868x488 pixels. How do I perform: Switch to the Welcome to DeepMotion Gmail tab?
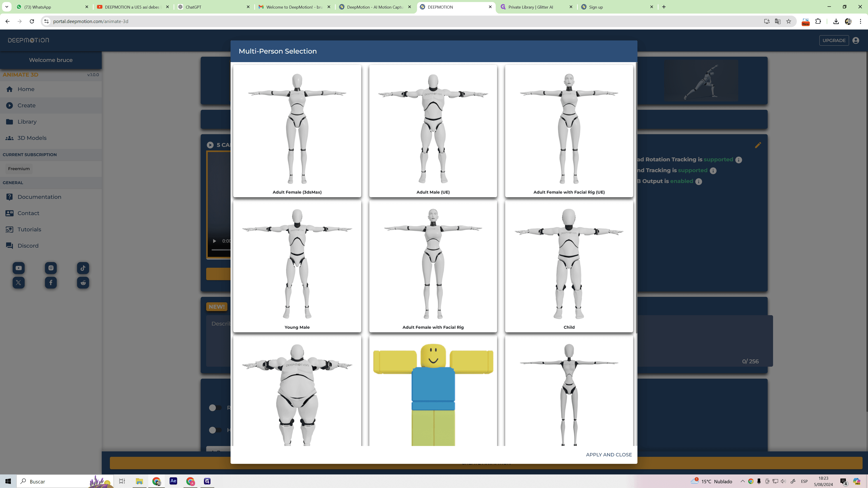295,7
